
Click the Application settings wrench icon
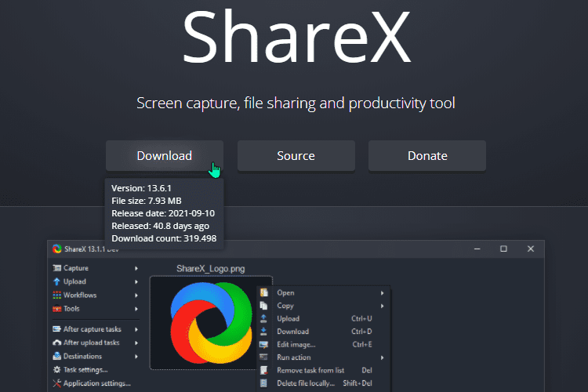57,383
